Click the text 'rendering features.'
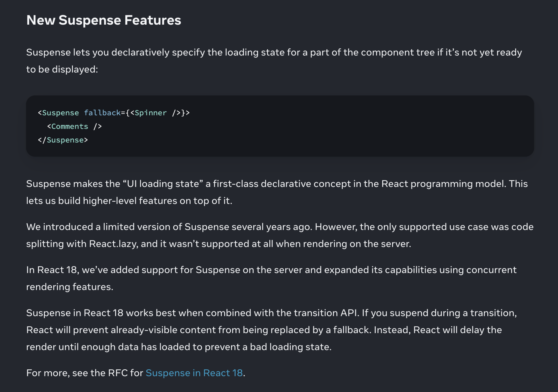Viewport: 558px width, 392px height. [x=70, y=287]
